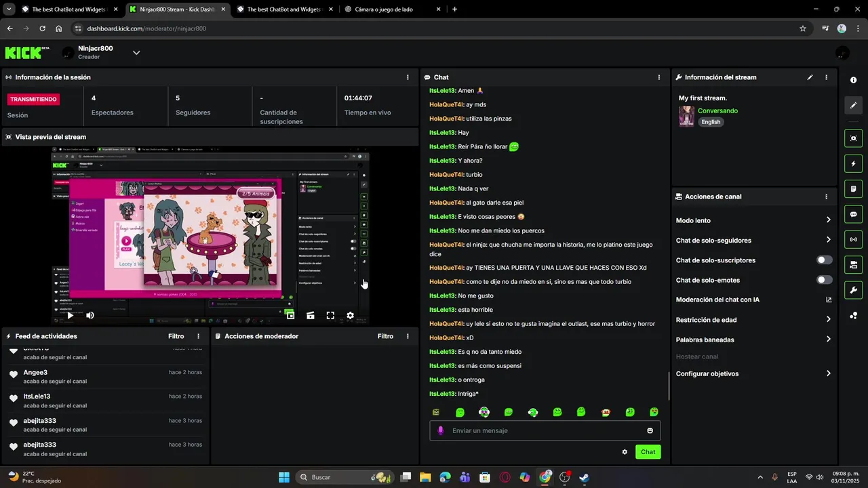The width and height of the screenshot is (868, 488).
Task: Enter fullscreen in the stream preview
Action: [x=330, y=315]
